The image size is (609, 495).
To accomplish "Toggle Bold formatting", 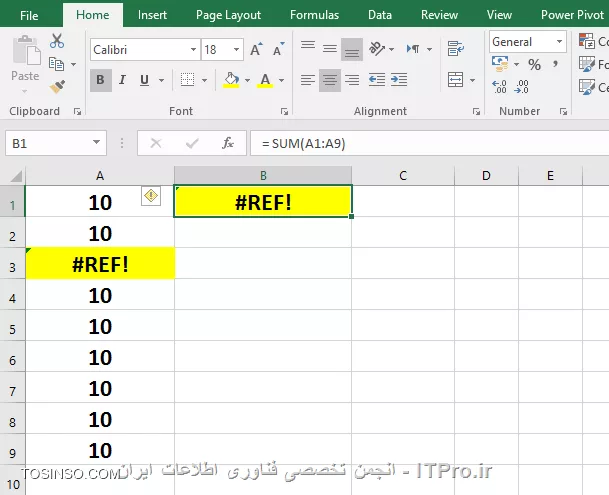I will click(x=101, y=80).
